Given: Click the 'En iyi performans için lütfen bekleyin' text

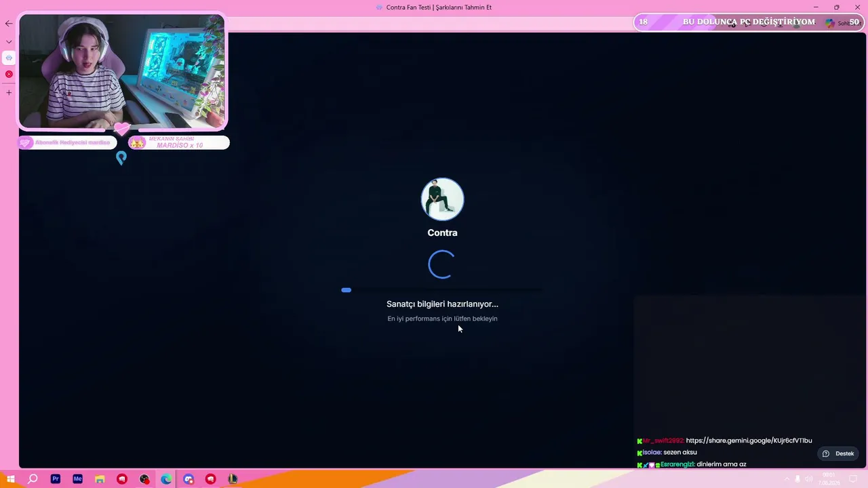Looking at the screenshot, I should 442,319.
